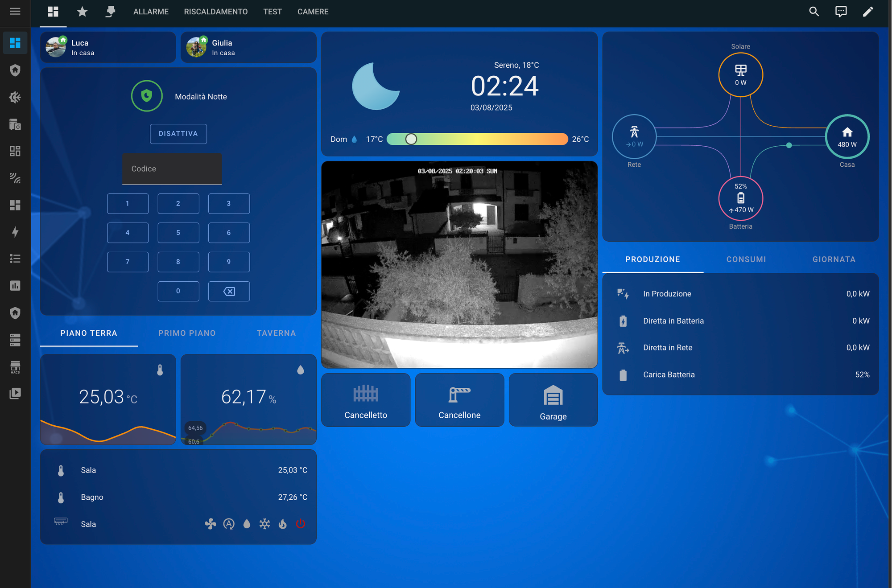The width and height of the screenshot is (892, 588).
Task: Click the Rete grid pylon node in energy flow
Action: [634, 137]
